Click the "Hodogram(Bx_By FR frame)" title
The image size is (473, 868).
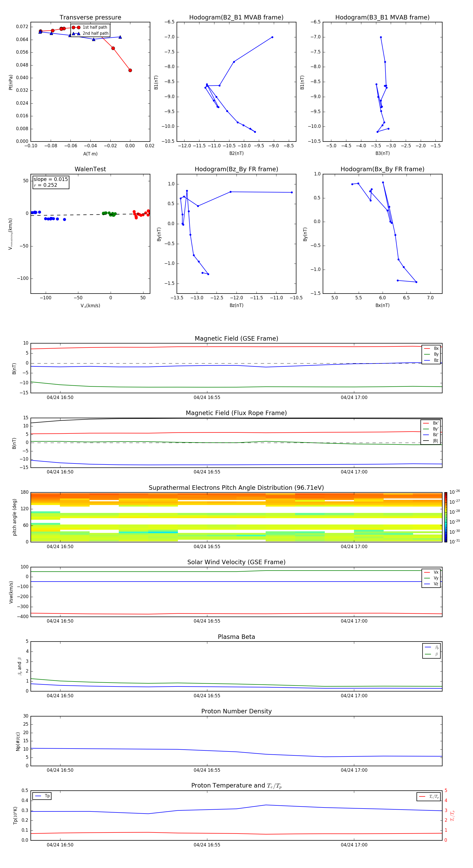point(382,169)
